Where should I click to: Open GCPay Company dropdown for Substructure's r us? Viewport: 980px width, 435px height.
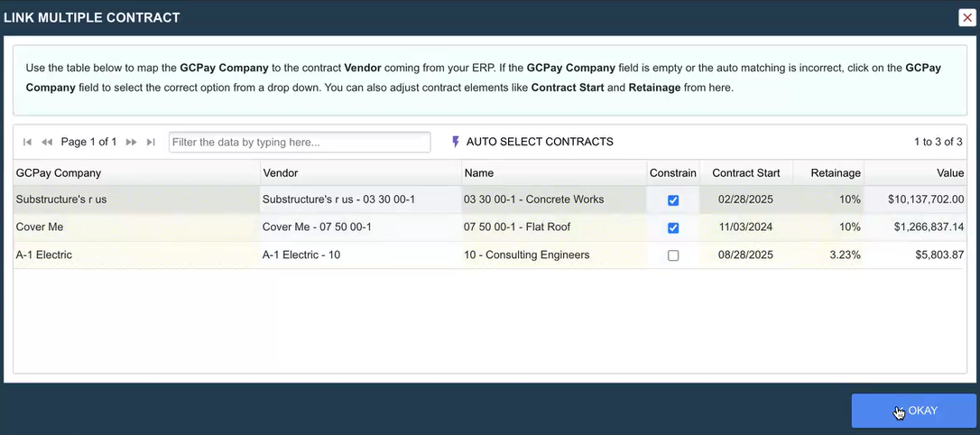(135, 199)
